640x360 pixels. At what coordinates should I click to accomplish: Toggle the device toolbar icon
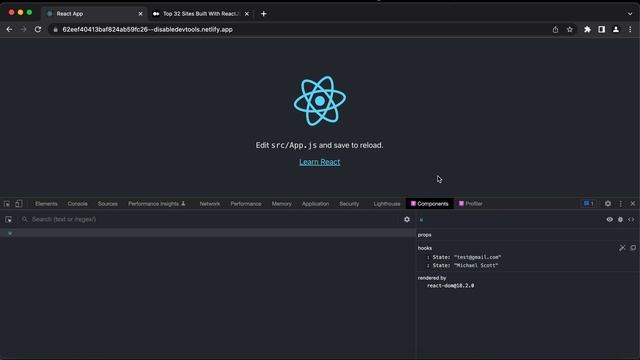coord(19,204)
